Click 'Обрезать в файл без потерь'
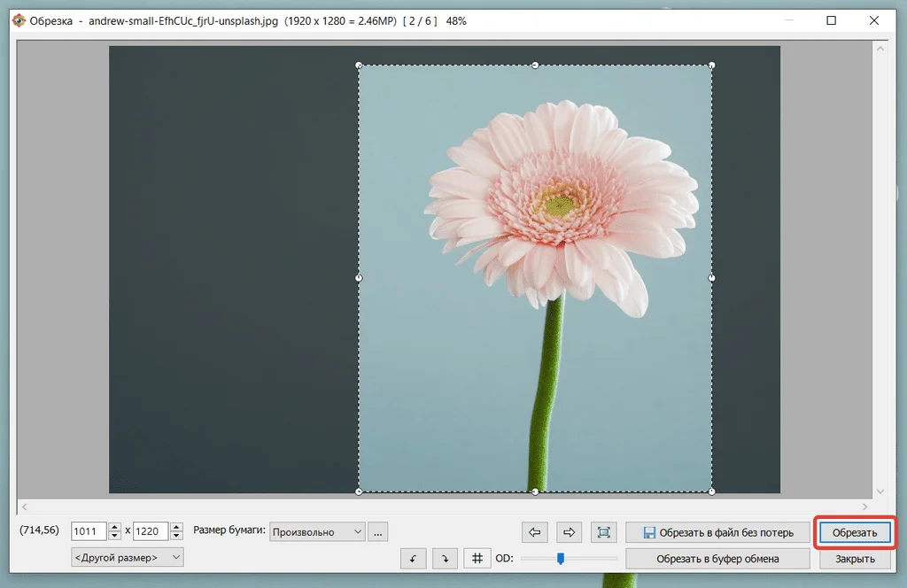 point(717,532)
